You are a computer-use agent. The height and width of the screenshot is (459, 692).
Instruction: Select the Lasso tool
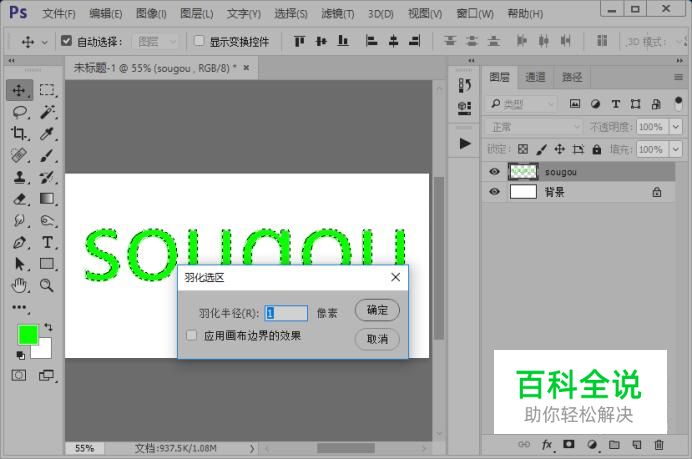20,112
